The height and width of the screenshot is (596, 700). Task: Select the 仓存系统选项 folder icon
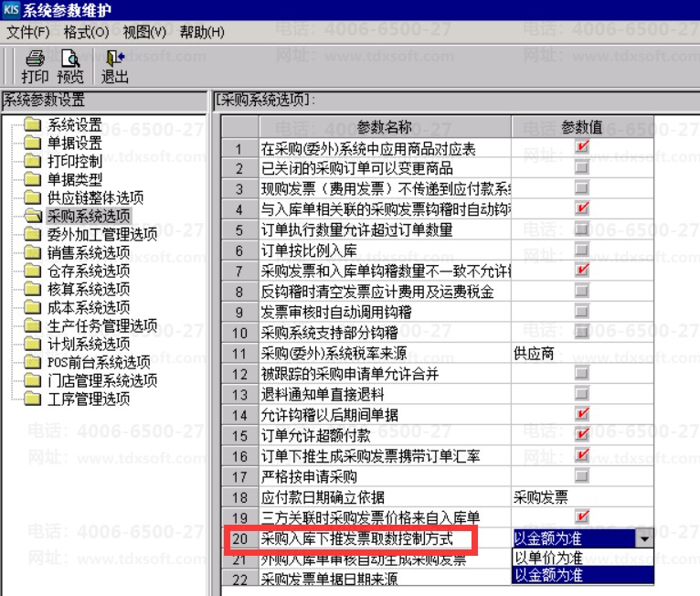coord(32,270)
